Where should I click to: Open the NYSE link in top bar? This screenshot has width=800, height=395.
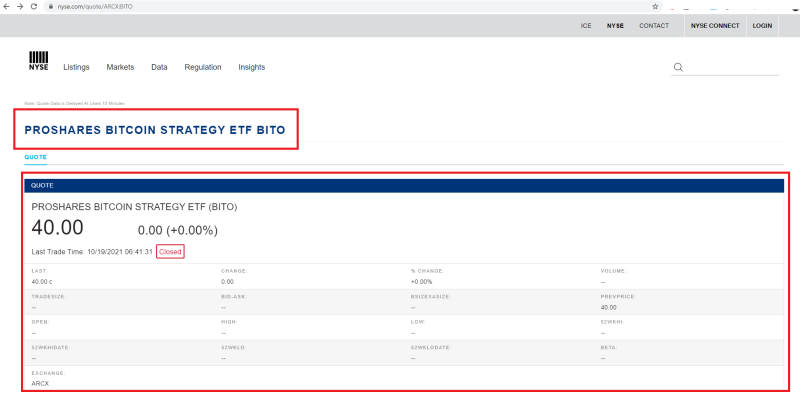pyautogui.click(x=615, y=26)
